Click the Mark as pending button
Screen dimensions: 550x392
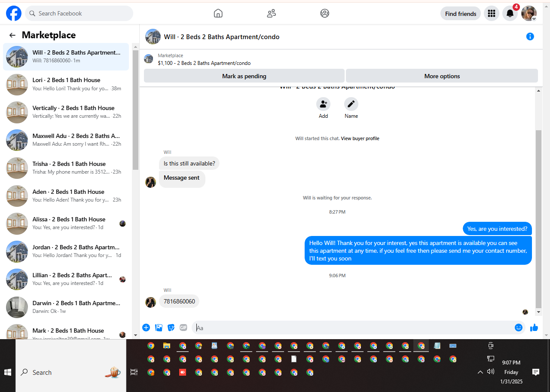click(244, 76)
